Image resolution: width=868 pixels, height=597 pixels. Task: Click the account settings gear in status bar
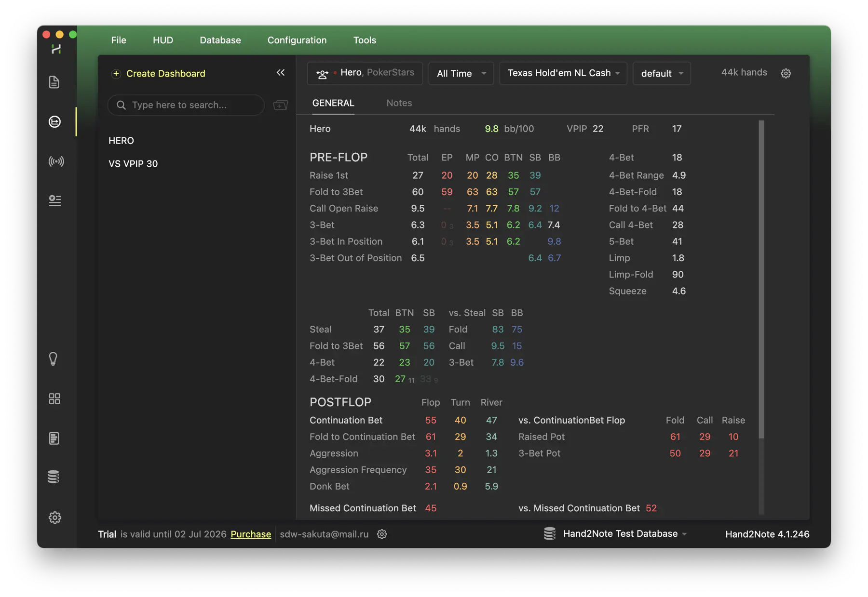pos(382,534)
